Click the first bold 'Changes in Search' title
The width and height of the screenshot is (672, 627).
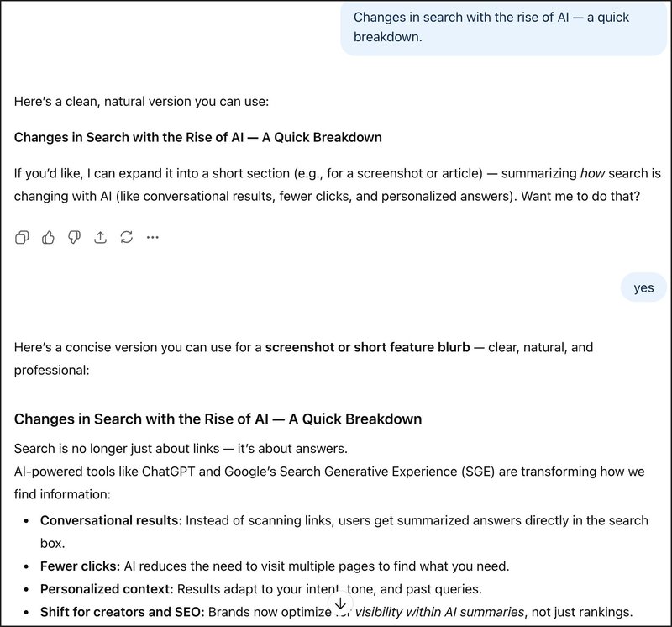[x=197, y=137]
